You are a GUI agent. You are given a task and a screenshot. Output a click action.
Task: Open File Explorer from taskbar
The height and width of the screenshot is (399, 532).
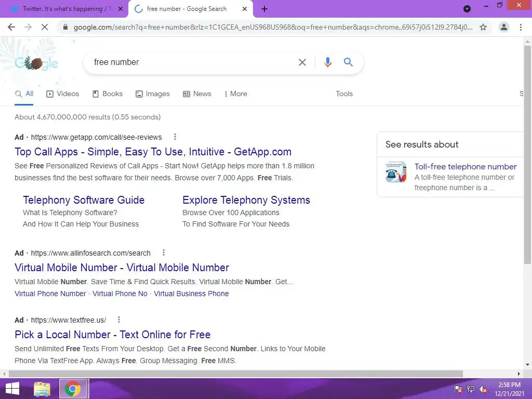(42, 389)
